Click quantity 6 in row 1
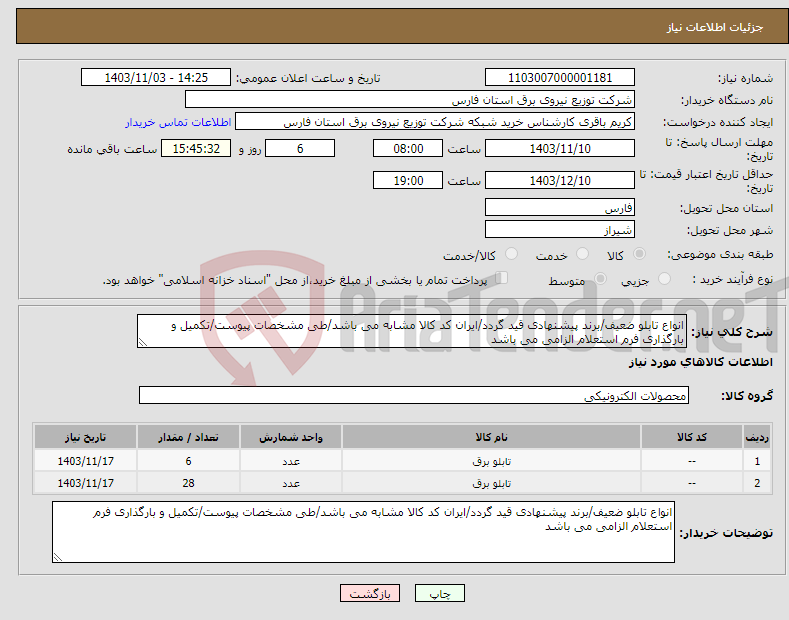 point(188,461)
